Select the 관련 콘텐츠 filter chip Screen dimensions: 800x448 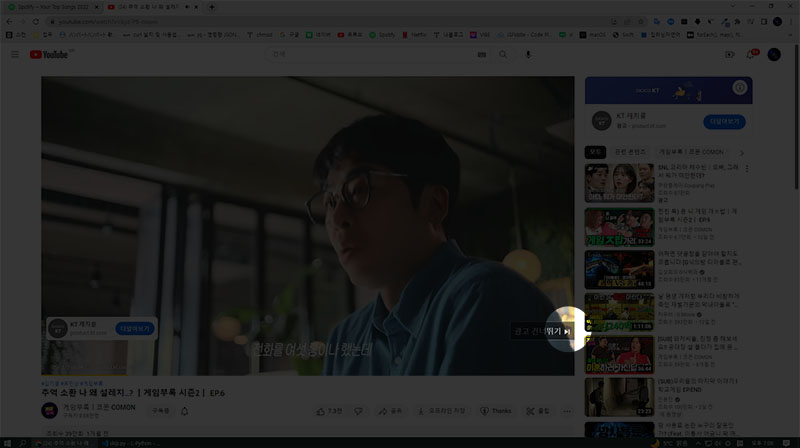pyautogui.click(x=630, y=152)
